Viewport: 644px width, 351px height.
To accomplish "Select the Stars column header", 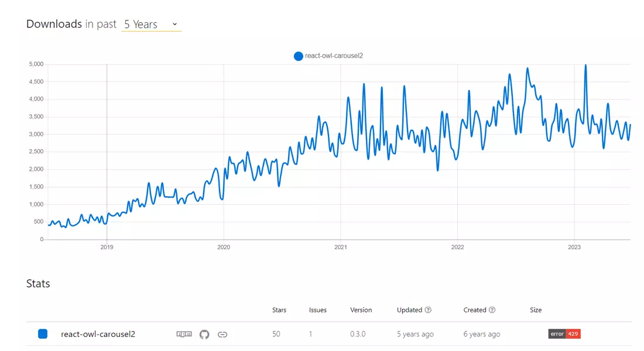I will coord(279,310).
